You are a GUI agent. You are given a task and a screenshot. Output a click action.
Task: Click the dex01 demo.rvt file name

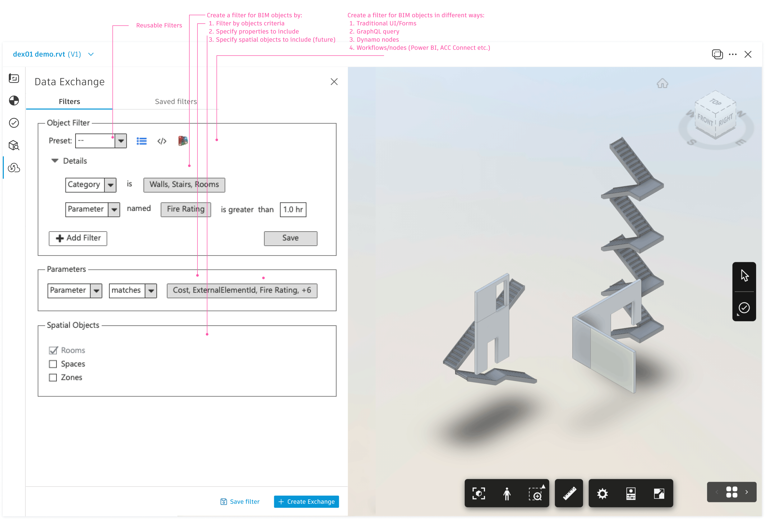[39, 54]
